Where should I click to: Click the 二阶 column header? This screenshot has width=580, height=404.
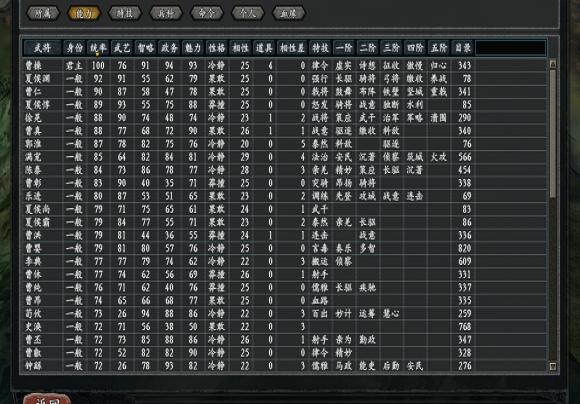pyautogui.click(x=367, y=48)
